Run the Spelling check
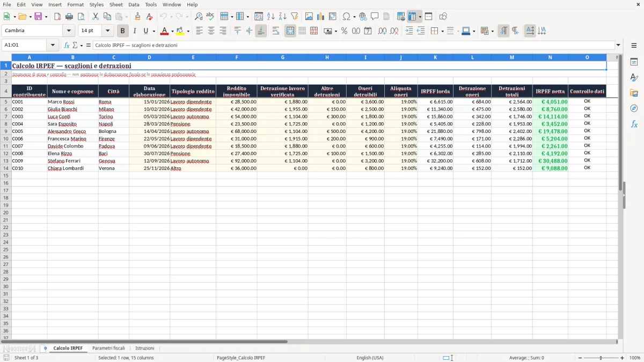This screenshot has width=644, height=362. 210,17
